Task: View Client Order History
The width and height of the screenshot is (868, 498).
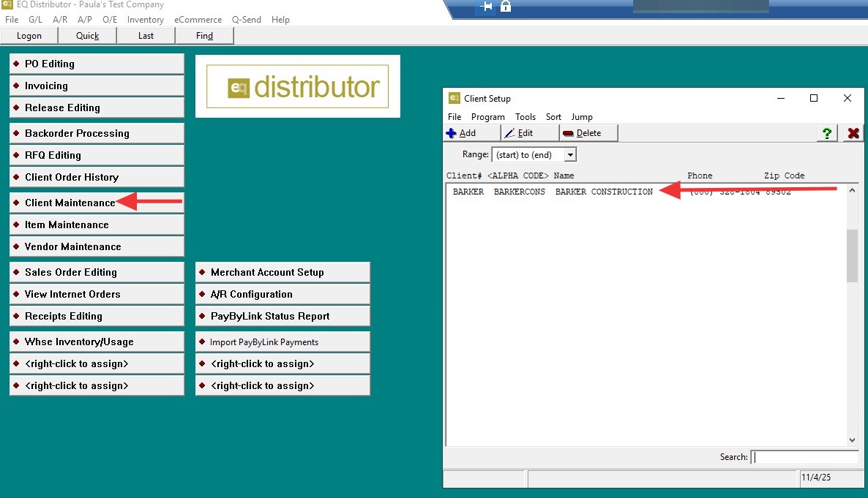Action: [97, 177]
